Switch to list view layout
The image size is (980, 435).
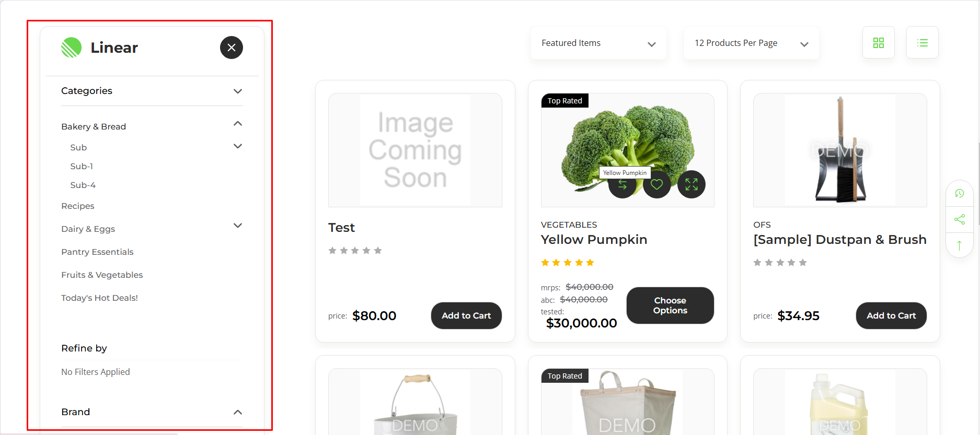point(923,43)
